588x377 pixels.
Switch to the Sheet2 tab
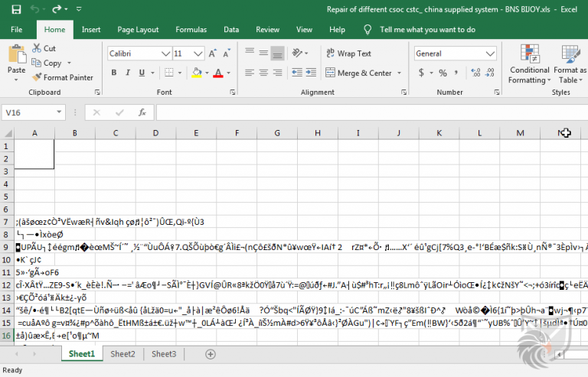pyautogui.click(x=122, y=354)
